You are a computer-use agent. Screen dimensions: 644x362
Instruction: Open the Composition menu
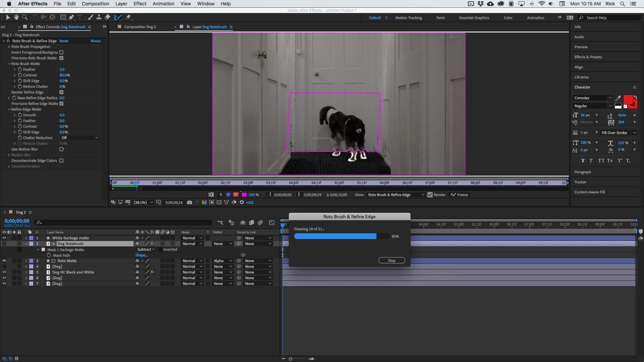pos(95,4)
